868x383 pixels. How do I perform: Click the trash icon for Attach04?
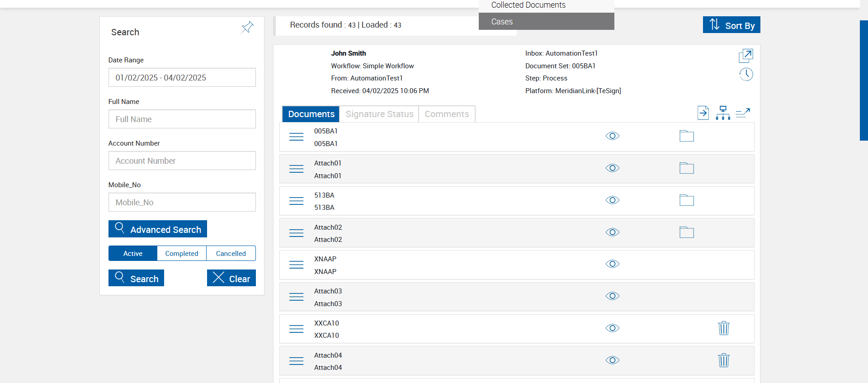pyautogui.click(x=723, y=360)
